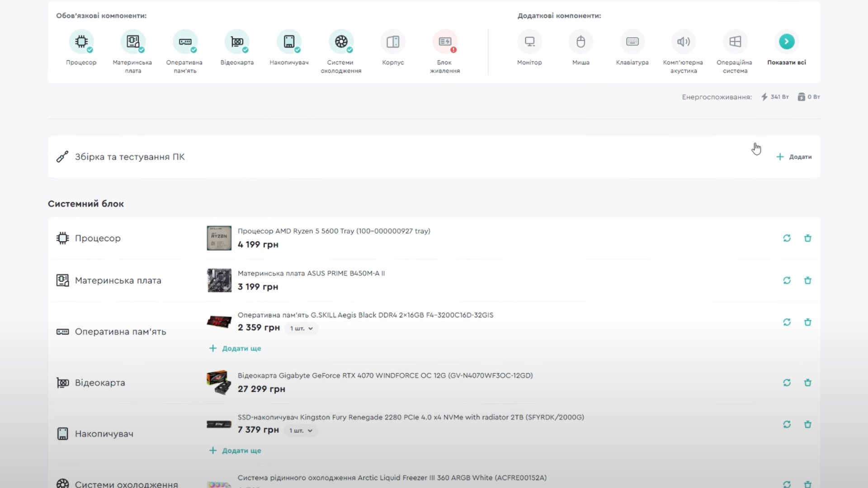Open AMD Ryzen 5 5600 product thumbnail

coord(219,238)
